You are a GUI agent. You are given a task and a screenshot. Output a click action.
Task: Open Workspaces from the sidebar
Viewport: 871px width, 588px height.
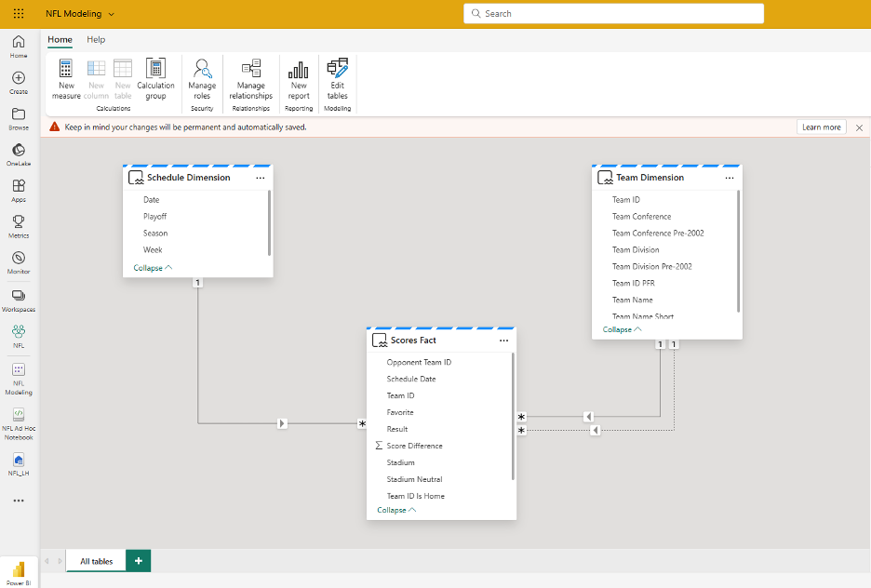point(19,301)
